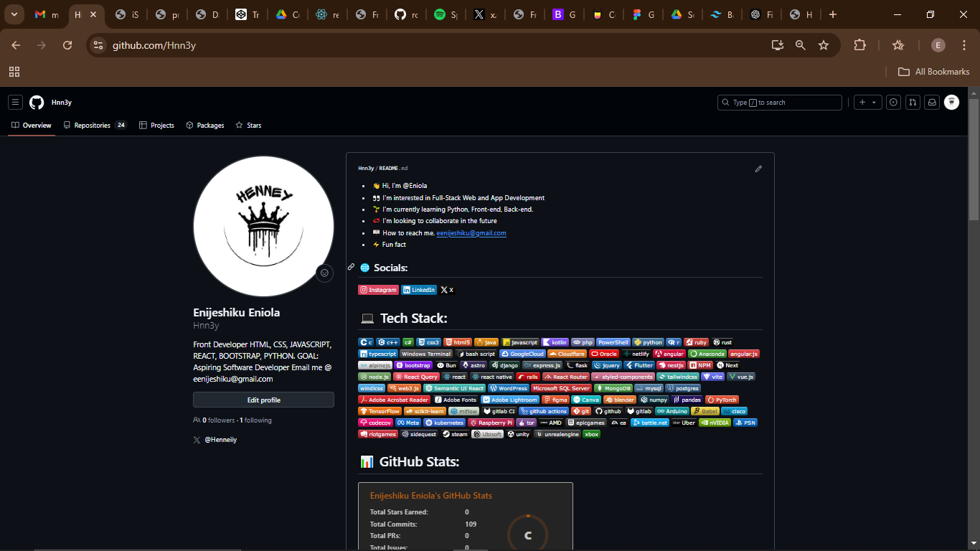Open the issues icon in the header
Viewport: 980px width, 551px height.
coord(893,102)
